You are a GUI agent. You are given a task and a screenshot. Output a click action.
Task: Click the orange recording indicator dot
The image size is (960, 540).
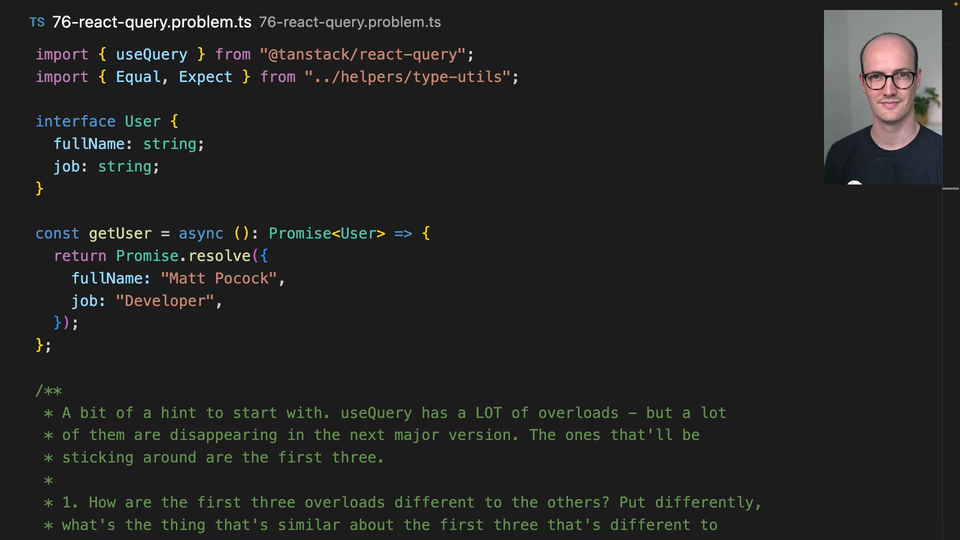click(x=854, y=183)
